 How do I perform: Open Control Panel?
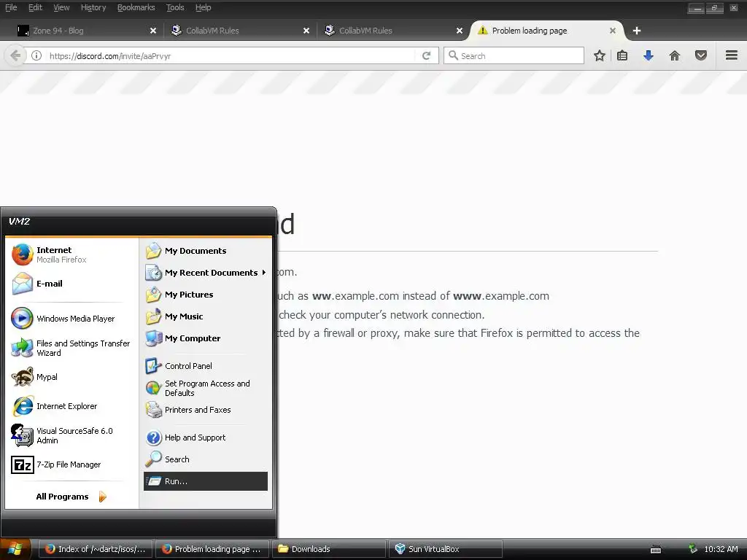click(x=205, y=366)
